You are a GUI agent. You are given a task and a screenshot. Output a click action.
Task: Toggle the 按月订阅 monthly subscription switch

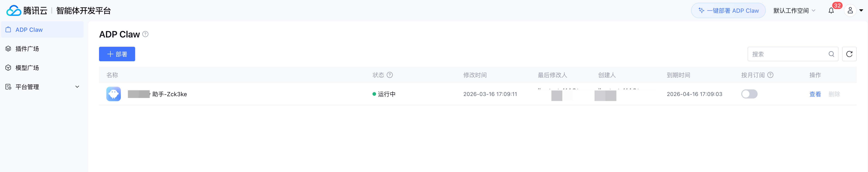(x=749, y=94)
